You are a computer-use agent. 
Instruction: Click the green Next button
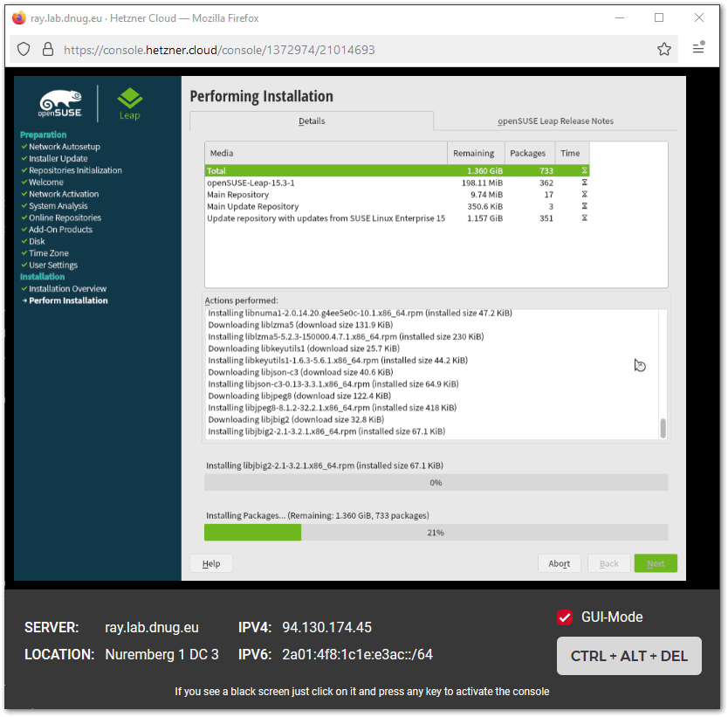(x=656, y=563)
